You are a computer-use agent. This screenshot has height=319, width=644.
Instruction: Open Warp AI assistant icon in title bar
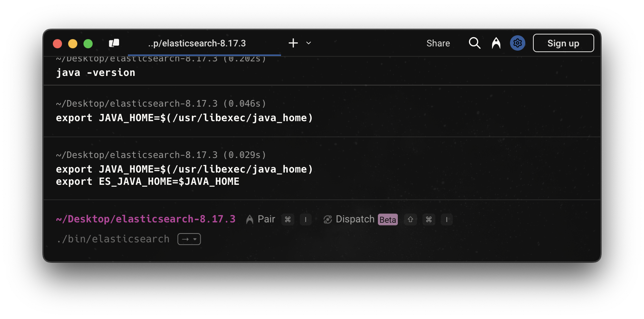pyautogui.click(x=496, y=43)
